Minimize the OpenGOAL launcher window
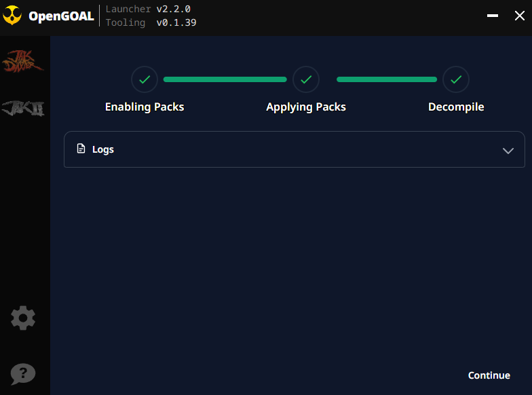This screenshot has width=532, height=395. pos(493,16)
